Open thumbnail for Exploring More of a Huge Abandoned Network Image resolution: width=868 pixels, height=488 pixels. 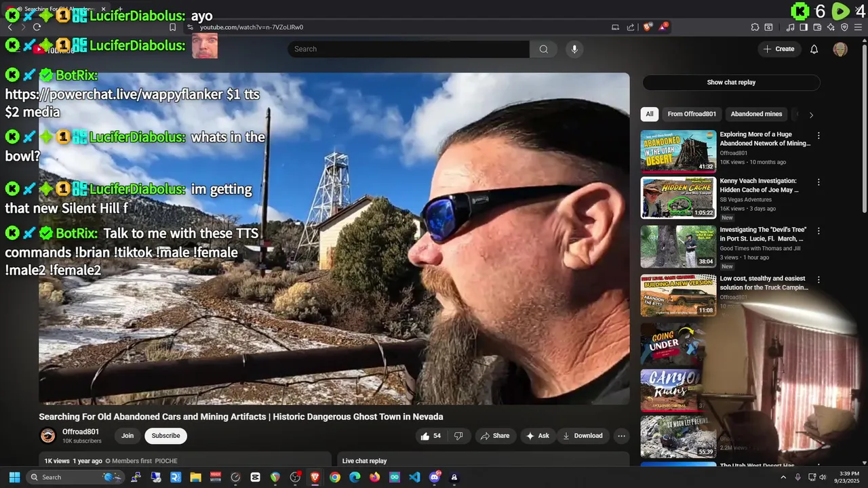tap(678, 151)
